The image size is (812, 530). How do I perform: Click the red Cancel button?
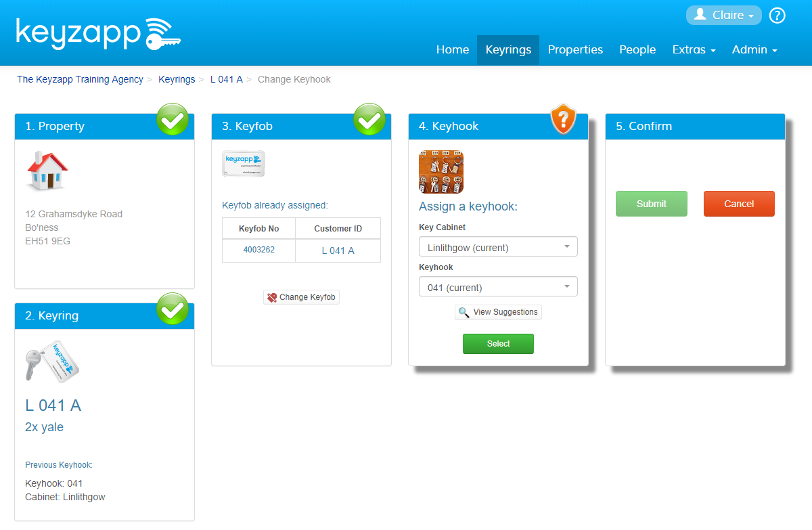point(739,204)
